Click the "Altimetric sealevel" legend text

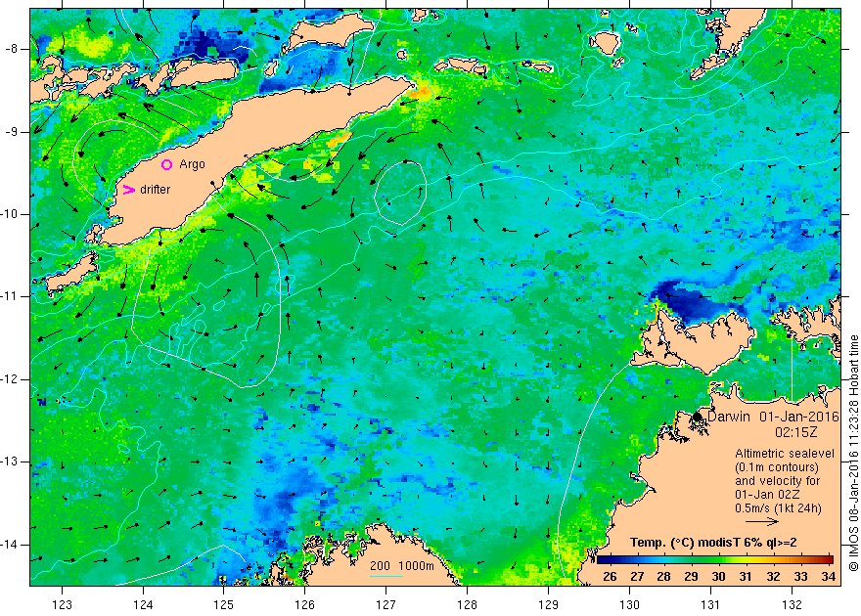coord(785,454)
